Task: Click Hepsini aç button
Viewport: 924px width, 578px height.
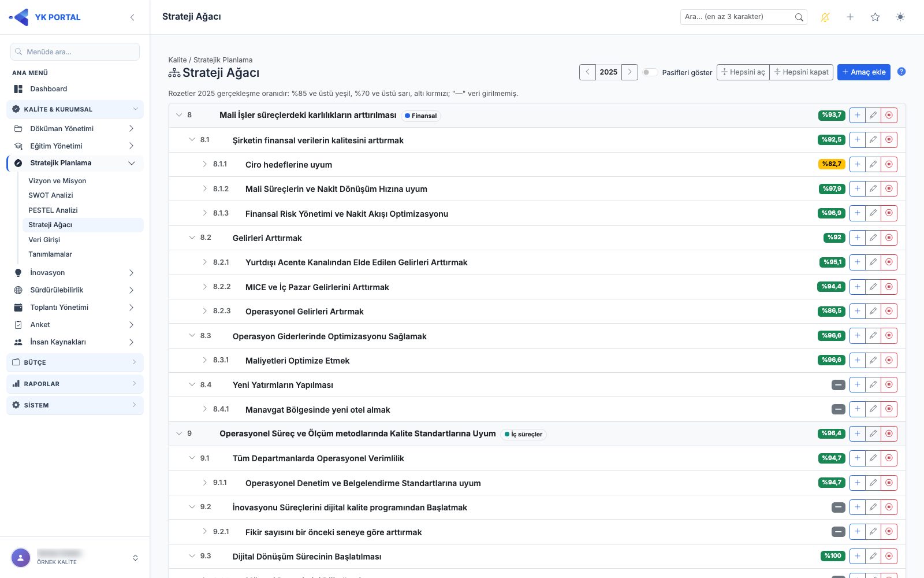Action: click(x=743, y=72)
